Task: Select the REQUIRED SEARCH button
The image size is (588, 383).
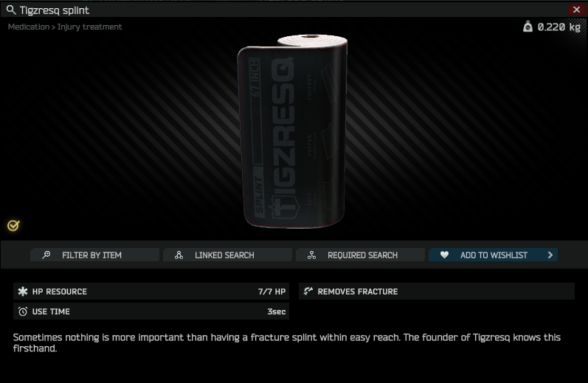Action: click(360, 255)
